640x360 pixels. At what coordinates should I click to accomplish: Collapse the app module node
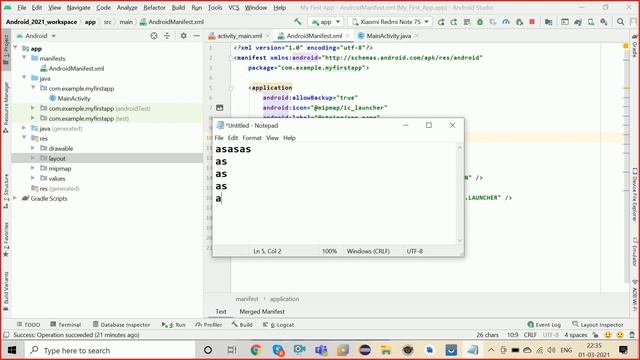[16, 48]
